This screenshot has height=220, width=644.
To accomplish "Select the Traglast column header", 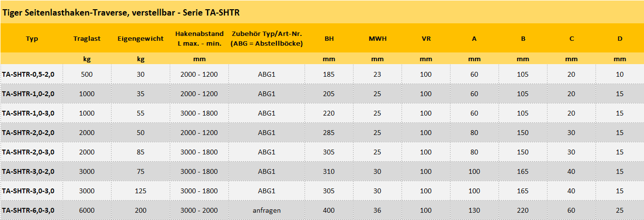I will click(x=87, y=38).
